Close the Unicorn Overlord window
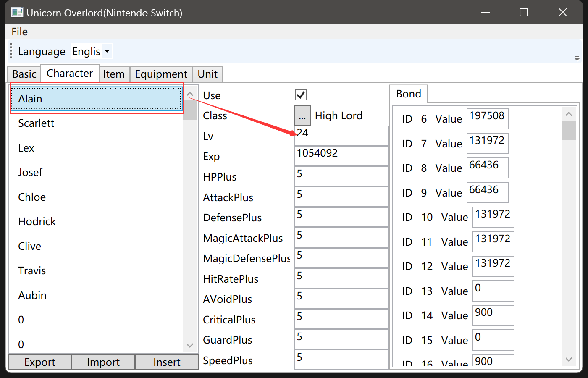 (x=563, y=12)
